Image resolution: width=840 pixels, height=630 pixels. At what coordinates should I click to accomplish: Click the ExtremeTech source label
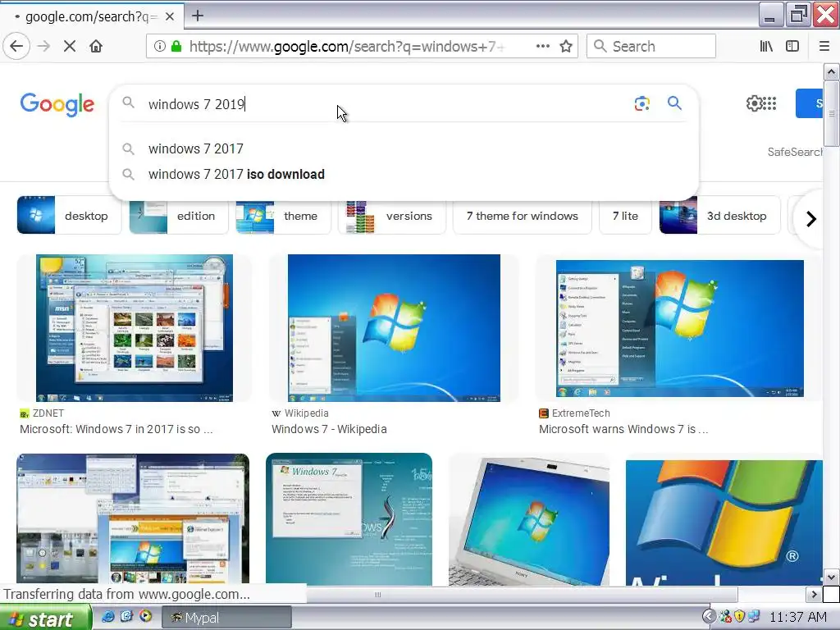(581, 413)
